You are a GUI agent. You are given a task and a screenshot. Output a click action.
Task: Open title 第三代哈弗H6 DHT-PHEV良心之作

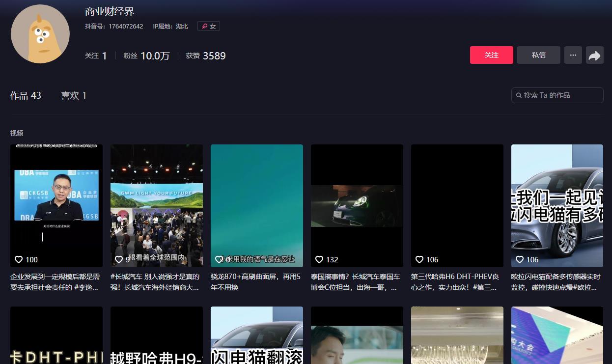tap(455, 282)
